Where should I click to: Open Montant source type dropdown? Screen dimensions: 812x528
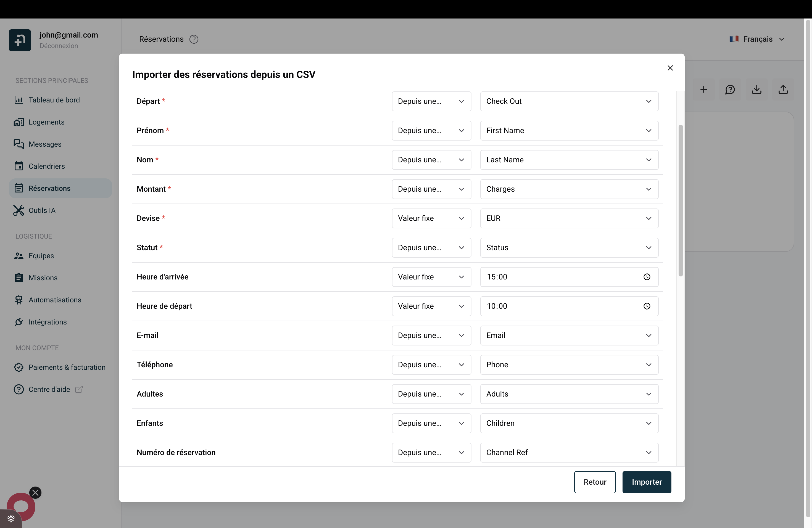[x=431, y=189]
